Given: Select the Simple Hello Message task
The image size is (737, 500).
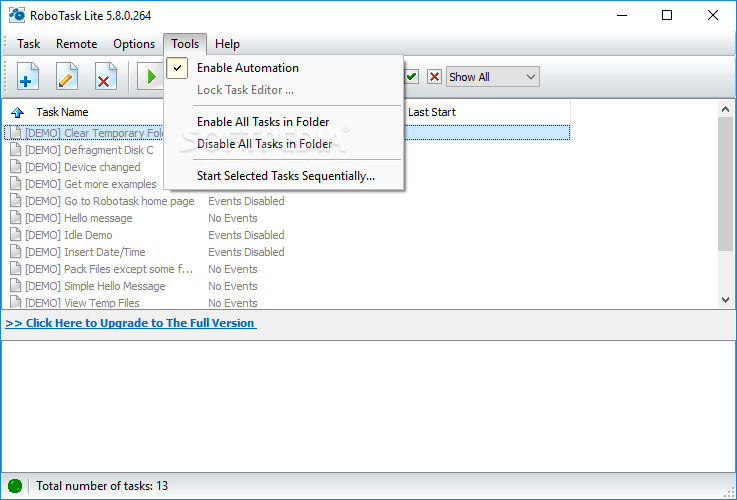Looking at the screenshot, I should [x=95, y=286].
